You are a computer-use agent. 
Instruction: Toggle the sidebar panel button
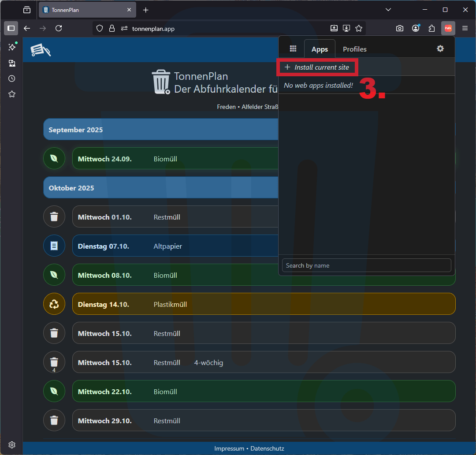[x=11, y=28]
